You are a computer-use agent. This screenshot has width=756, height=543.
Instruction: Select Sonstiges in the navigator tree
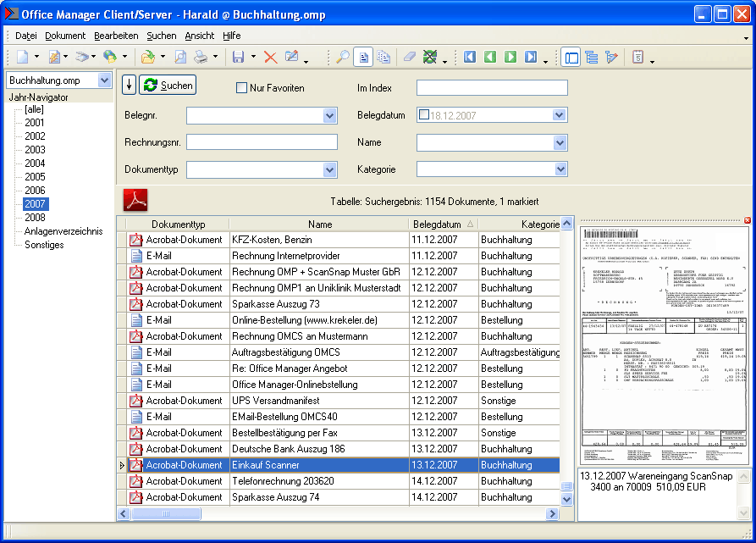[44, 245]
